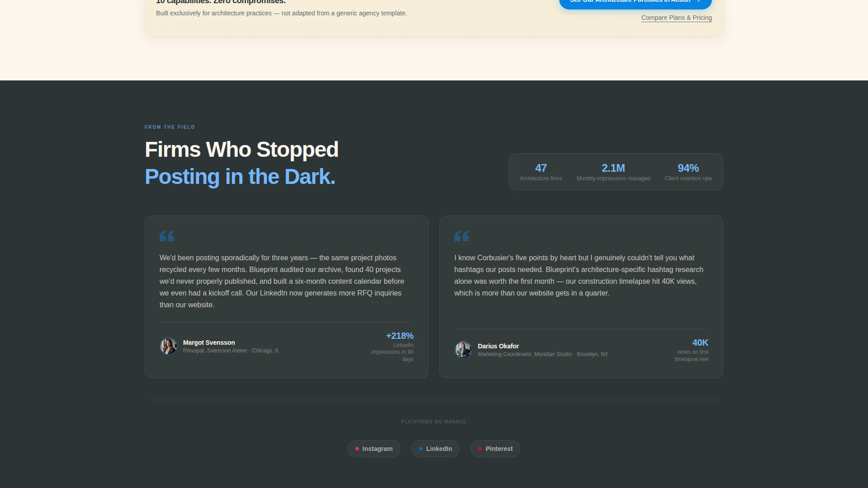Click the red dot on the Pinterest pill
This screenshot has height=488, width=868.
tap(480, 449)
